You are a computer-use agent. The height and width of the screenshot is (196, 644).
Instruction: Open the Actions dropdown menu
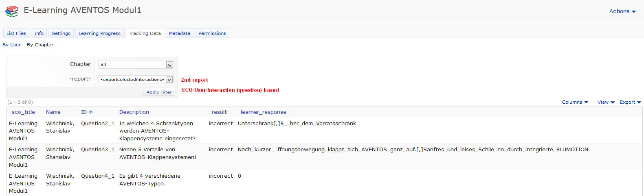pos(622,11)
